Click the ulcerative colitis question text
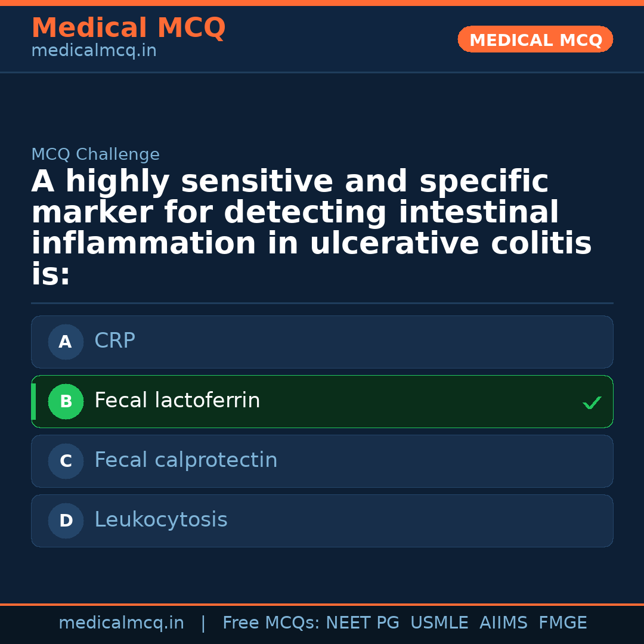The width and height of the screenshot is (644, 644). (x=310, y=228)
